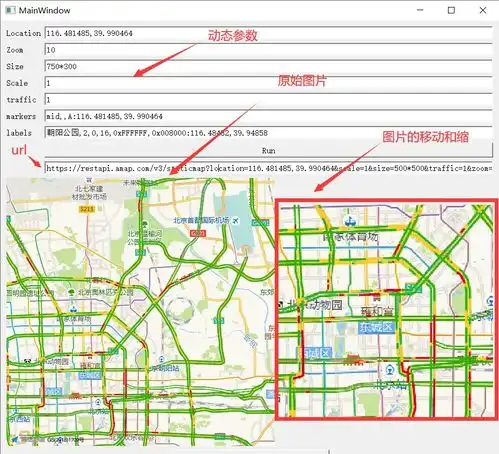Click the url text field
This screenshot has height=454, width=499.
pyautogui.click(x=268, y=168)
